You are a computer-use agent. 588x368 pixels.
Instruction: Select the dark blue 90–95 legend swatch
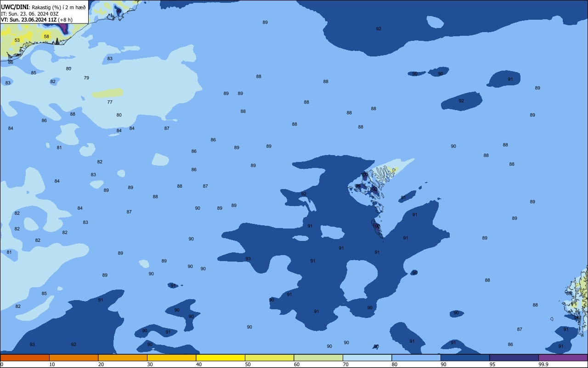click(x=465, y=357)
